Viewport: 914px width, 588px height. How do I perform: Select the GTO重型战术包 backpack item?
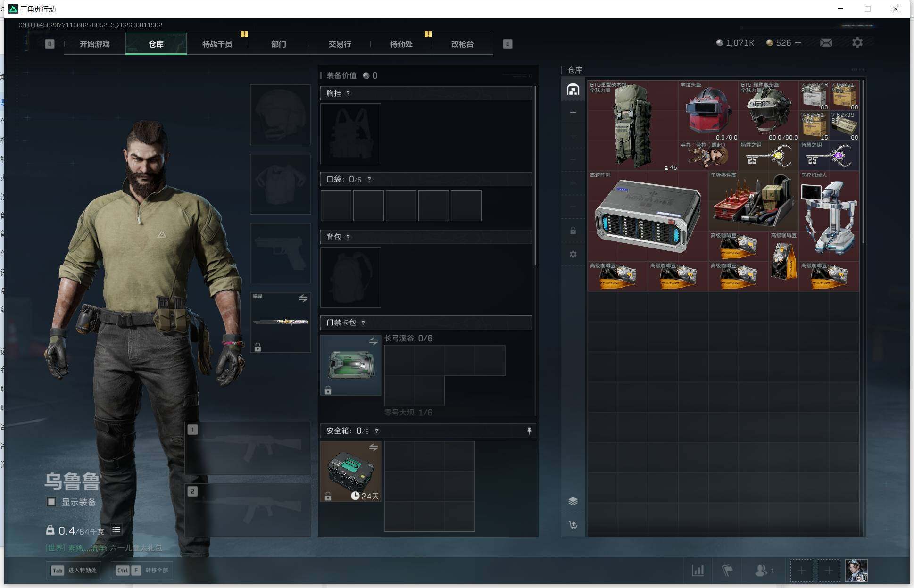pyautogui.click(x=633, y=125)
